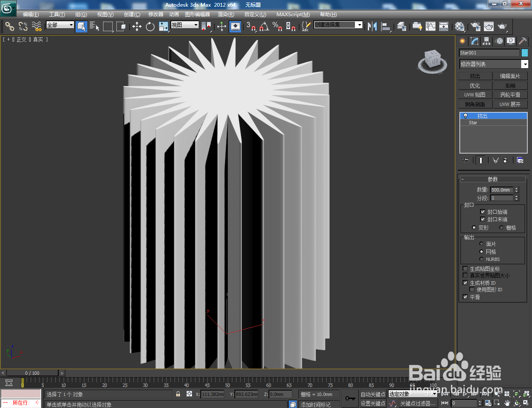Select the Material Editor icon

tap(459, 27)
